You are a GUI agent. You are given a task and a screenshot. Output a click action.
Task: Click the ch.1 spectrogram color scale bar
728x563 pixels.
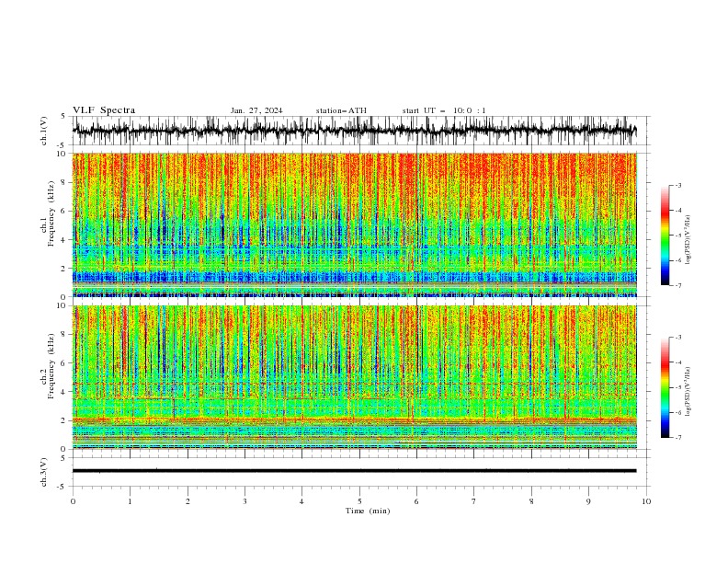pos(665,236)
